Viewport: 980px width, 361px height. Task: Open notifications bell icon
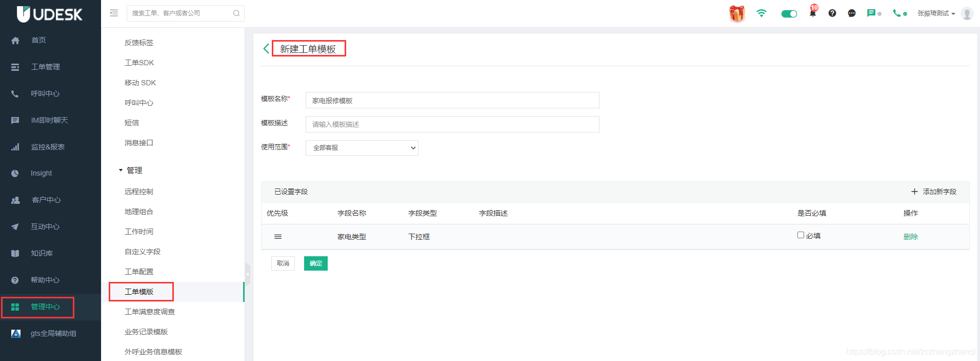pos(813,13)
